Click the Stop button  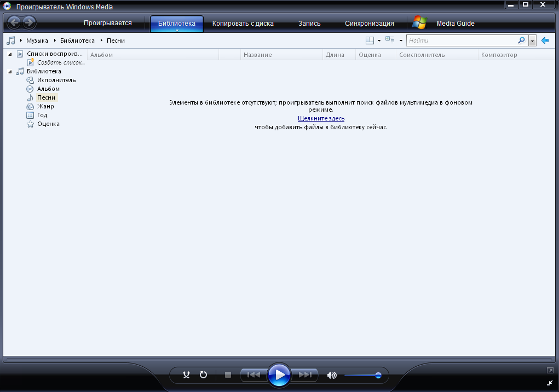228,375
